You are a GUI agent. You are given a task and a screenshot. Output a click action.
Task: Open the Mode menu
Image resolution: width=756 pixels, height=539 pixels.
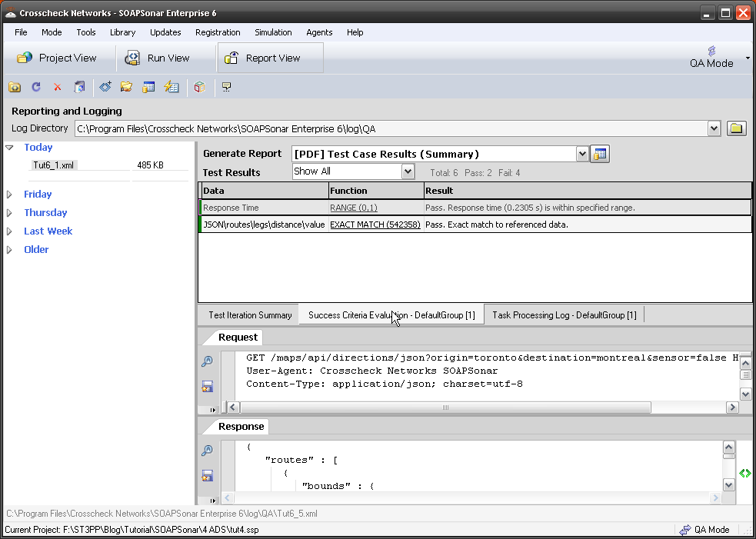(x=52, y=32)
